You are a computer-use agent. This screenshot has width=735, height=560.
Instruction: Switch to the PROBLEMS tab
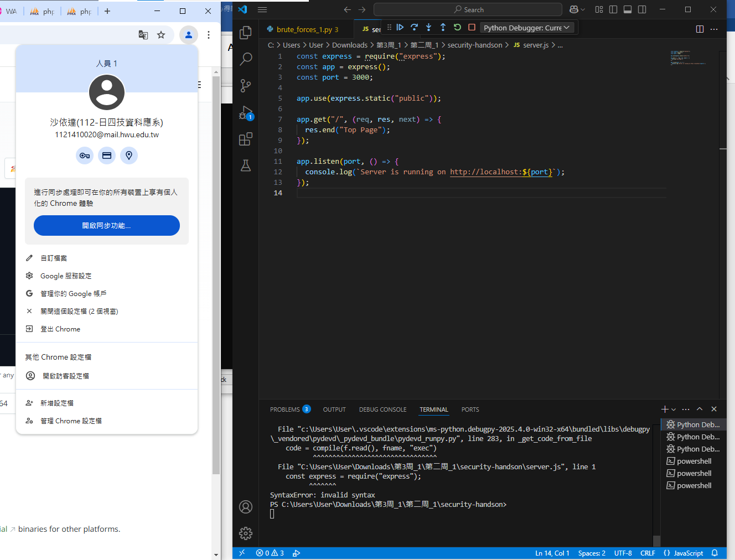point(284,409)
